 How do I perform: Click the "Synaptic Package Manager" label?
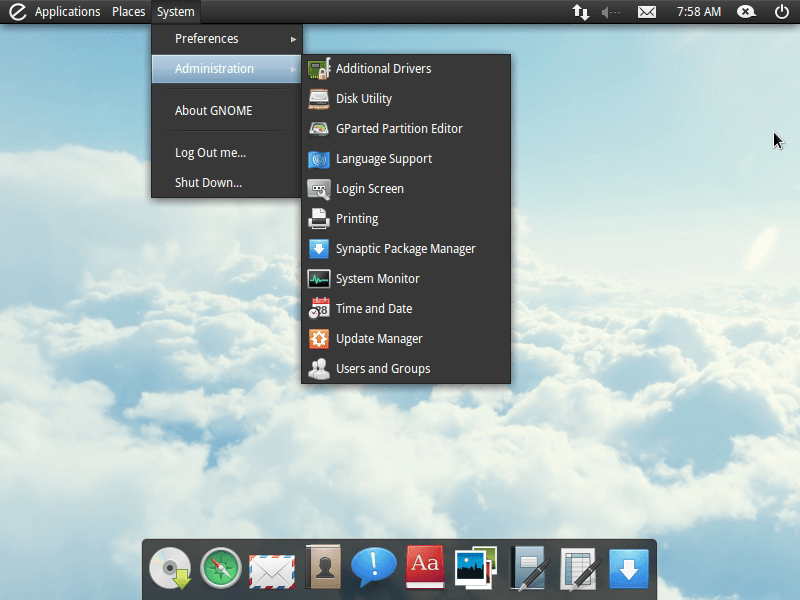[406, 249]
